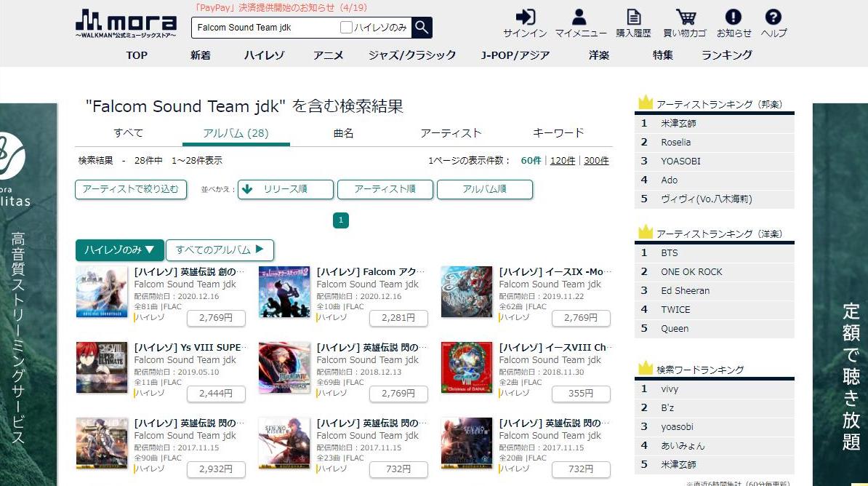
Task: Sort by アーティスト順
Action: (385, 189)
